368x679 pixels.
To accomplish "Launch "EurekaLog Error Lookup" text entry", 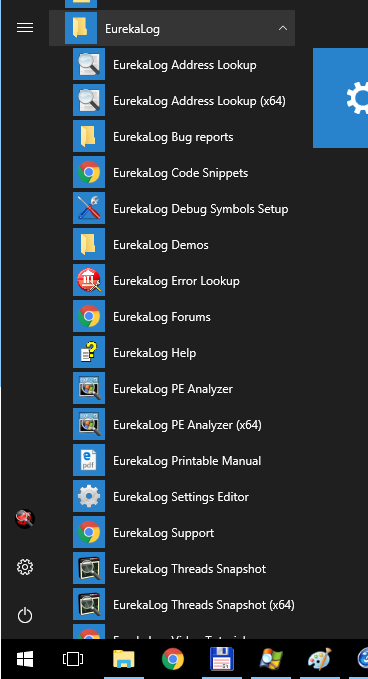I will (176, 281).
